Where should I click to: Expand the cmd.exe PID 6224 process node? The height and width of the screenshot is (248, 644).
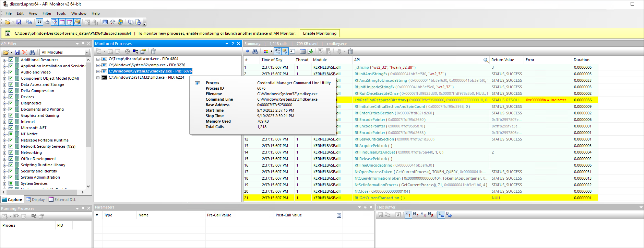pos(98,77)
